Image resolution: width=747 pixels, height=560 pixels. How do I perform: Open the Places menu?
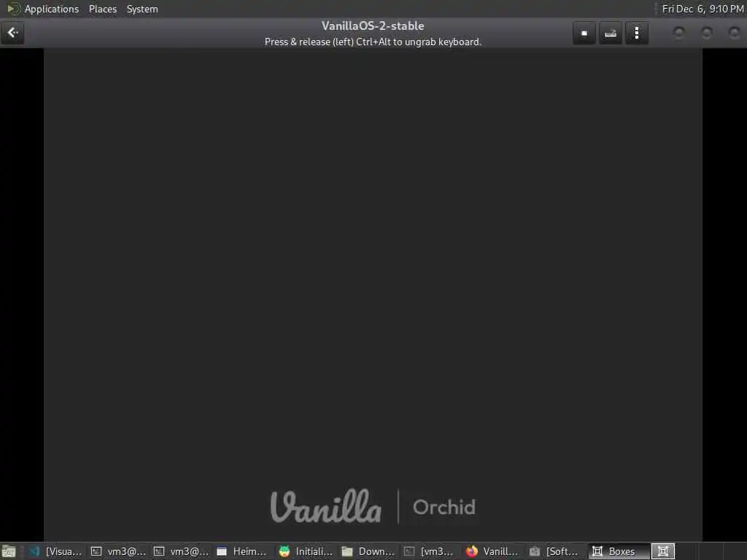(102, 9)
